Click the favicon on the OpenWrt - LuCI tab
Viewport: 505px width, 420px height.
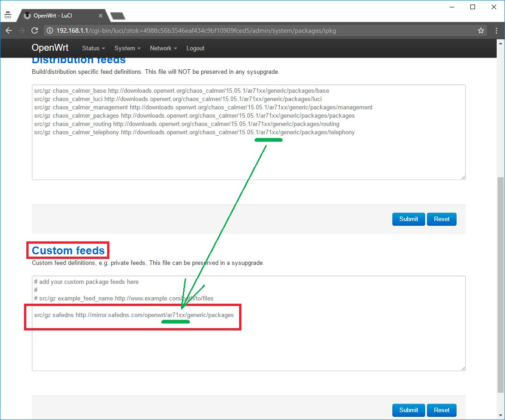click(26, 14)
